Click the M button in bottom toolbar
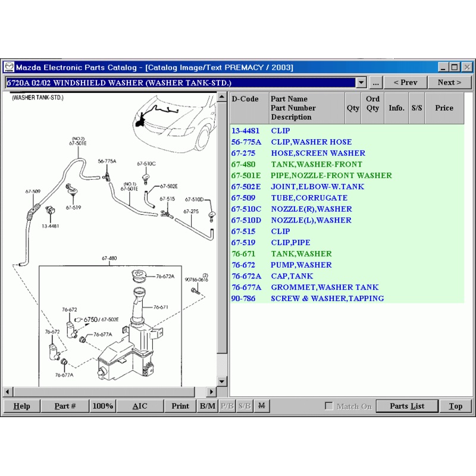Viewport: 476px width, 476px height. click(261, 406)
